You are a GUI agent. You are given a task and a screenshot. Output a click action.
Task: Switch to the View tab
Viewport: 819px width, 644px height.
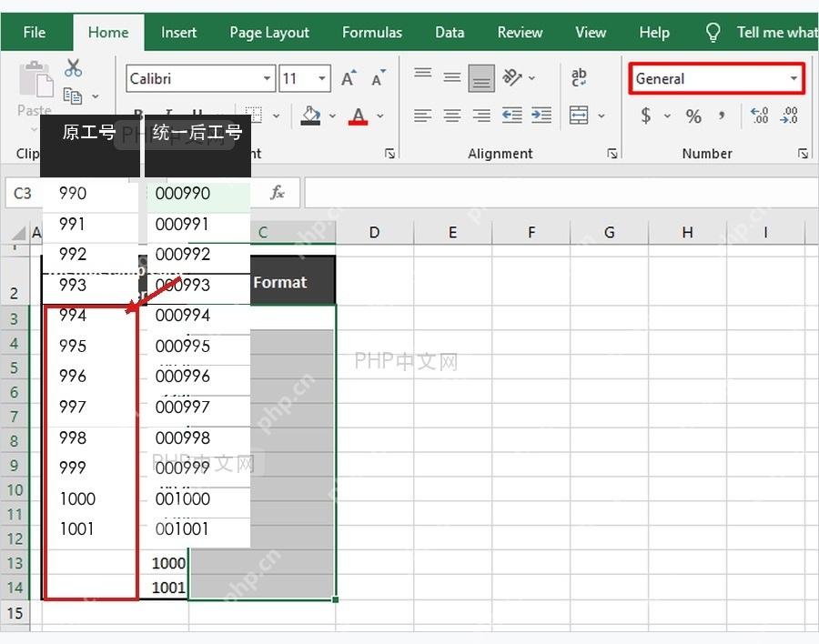(591, 33)
